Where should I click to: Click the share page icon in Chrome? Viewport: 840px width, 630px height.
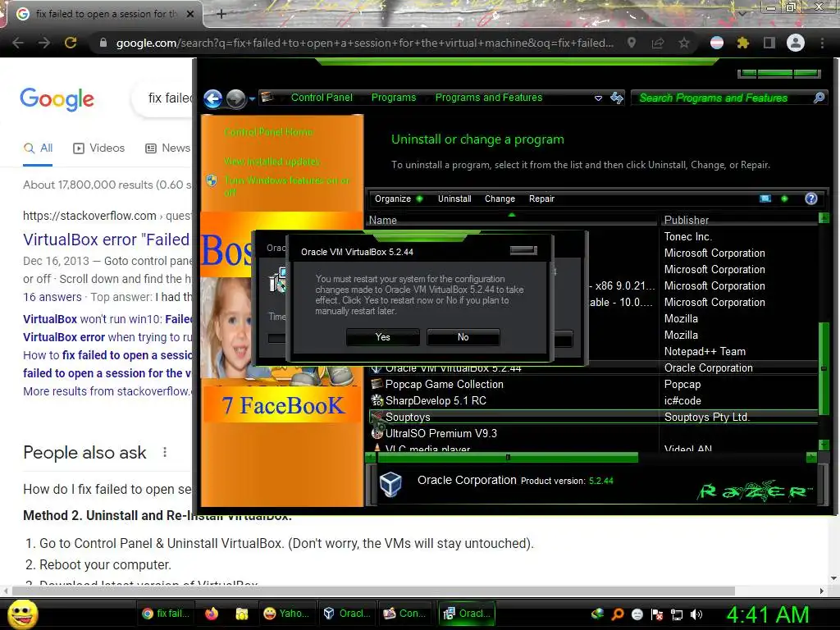(658, 43)
